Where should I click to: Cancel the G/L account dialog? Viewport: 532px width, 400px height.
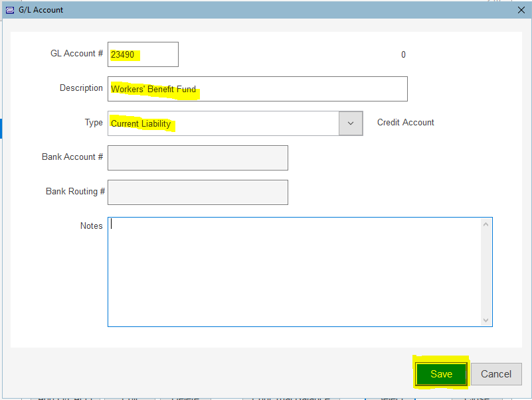coord(496,374)
